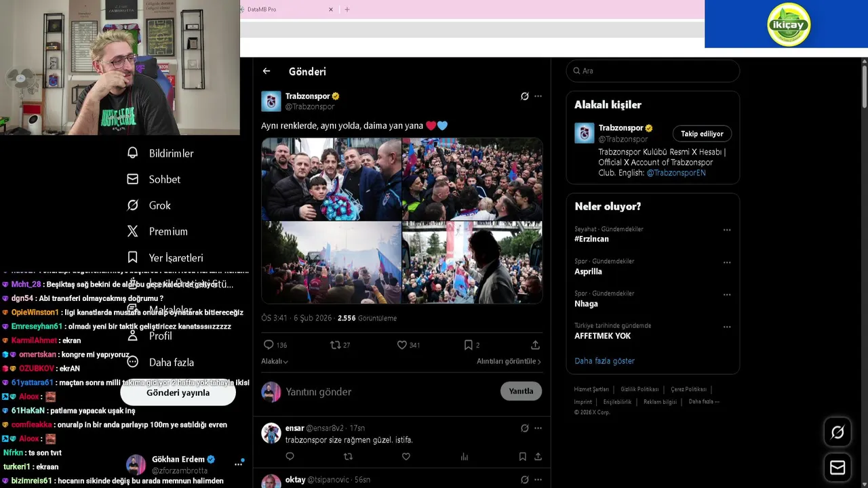This screenshot has height=488, width=868.
Task: Like the post with 341 likes
Action: [401, 345]
